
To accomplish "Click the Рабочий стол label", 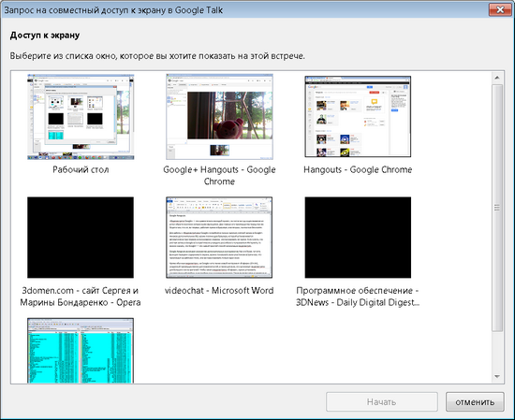I will [81, 169].
